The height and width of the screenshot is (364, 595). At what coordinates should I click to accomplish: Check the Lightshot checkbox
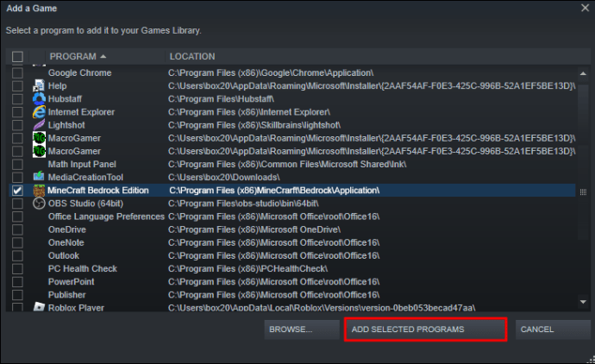(17, 125)
